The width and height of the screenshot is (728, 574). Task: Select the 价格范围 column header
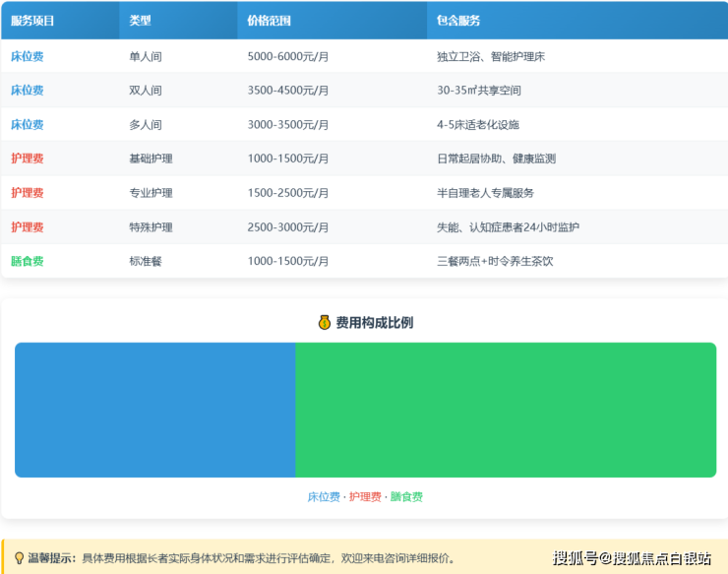(269, 21)
